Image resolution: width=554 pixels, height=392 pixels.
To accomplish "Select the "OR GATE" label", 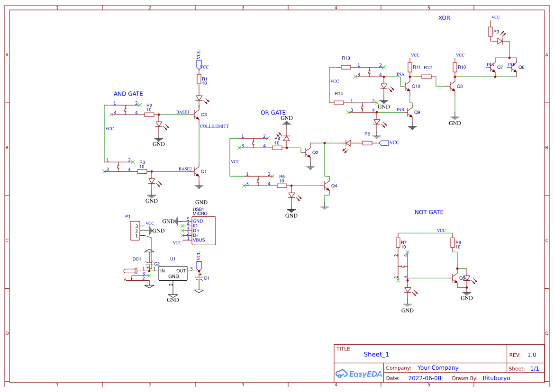I will (273, 113).
